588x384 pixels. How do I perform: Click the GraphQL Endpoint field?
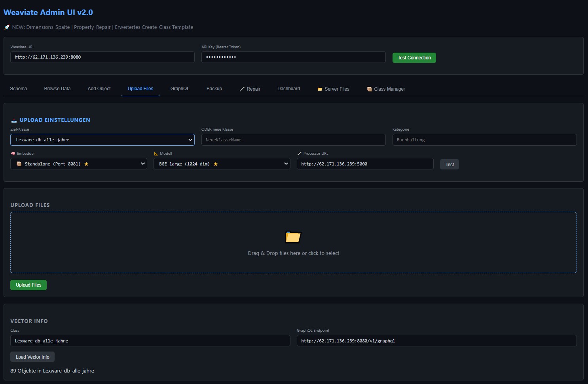437,341
